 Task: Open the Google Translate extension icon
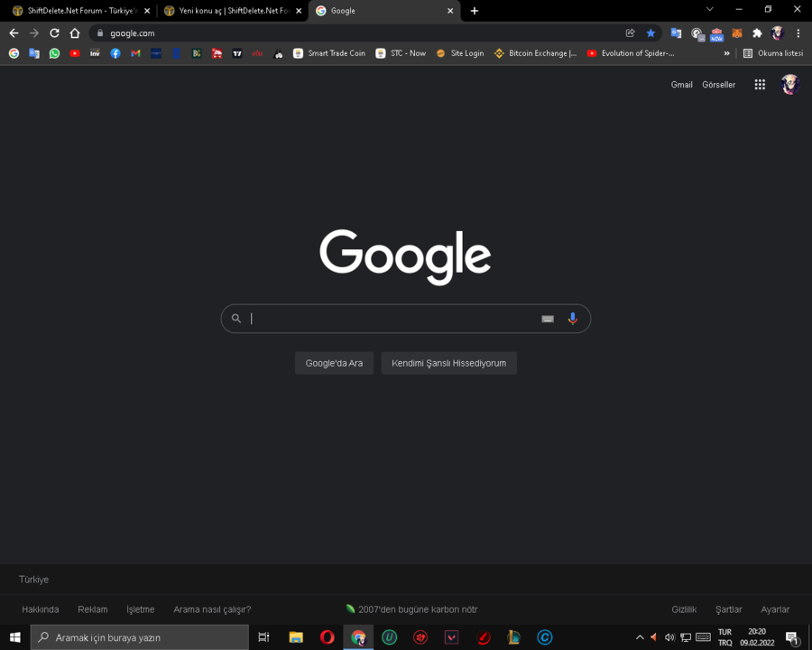point(676,33)
